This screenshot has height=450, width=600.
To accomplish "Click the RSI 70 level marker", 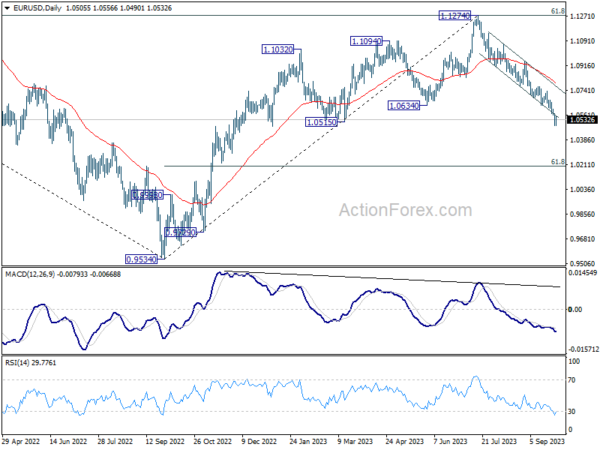I will pyautogui.click(x=572, y=380).
